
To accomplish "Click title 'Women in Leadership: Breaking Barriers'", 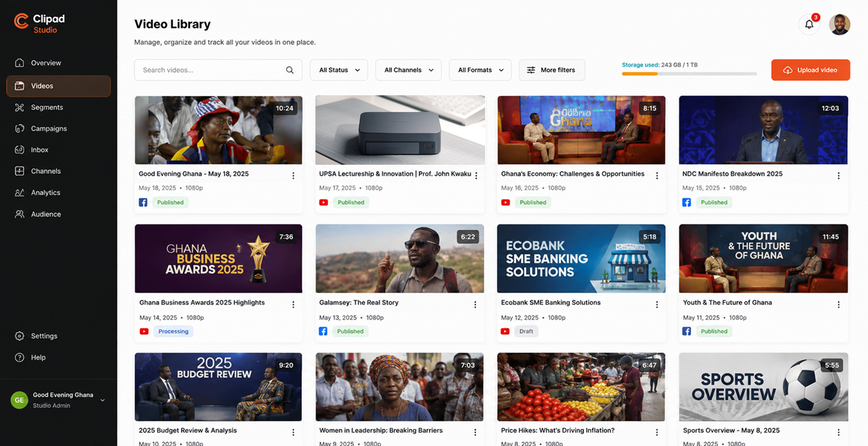I will pyautogui.click(x=381, y=431).
